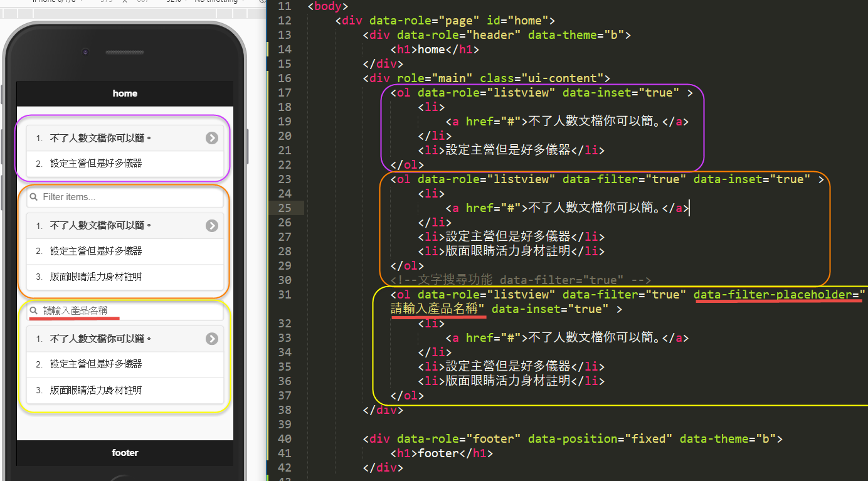Click magnifier icon in 請輸入產品名稱 search box

34,311
